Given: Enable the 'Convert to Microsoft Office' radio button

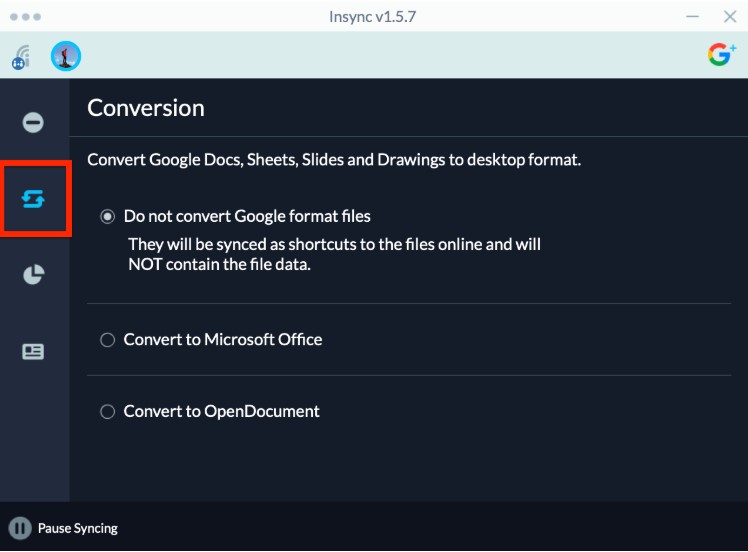Looking at the screenshot, I should 108,340.
